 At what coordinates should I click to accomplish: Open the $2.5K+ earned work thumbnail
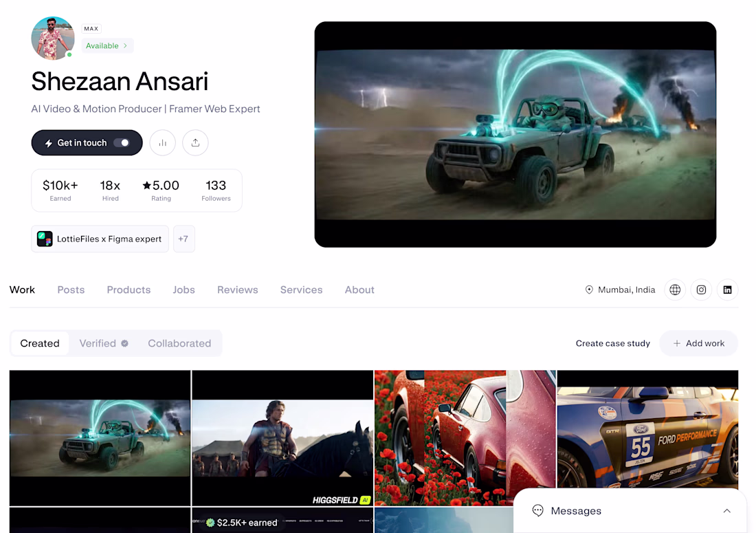282,520
